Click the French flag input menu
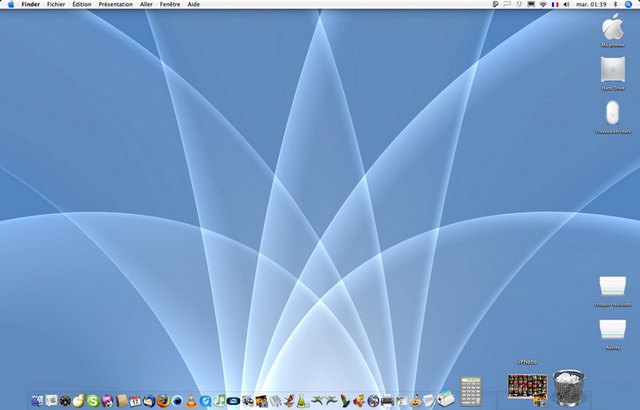 pyautogui.click(x=555, y=4)
